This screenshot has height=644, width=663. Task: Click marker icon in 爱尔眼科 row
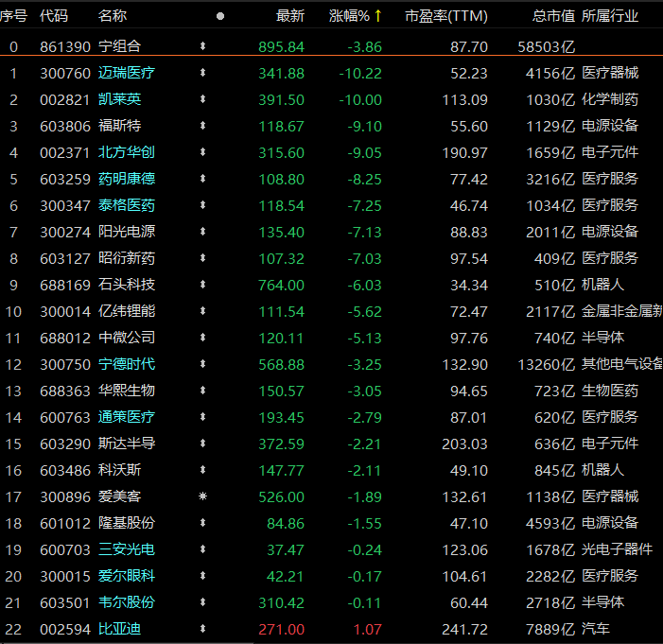(203, 576)
